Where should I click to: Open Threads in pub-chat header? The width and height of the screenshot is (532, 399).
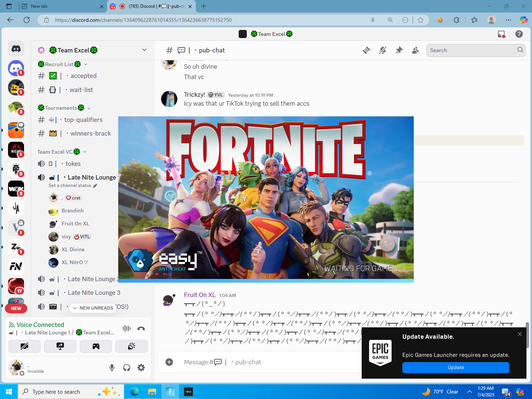[x=366, y=50]
